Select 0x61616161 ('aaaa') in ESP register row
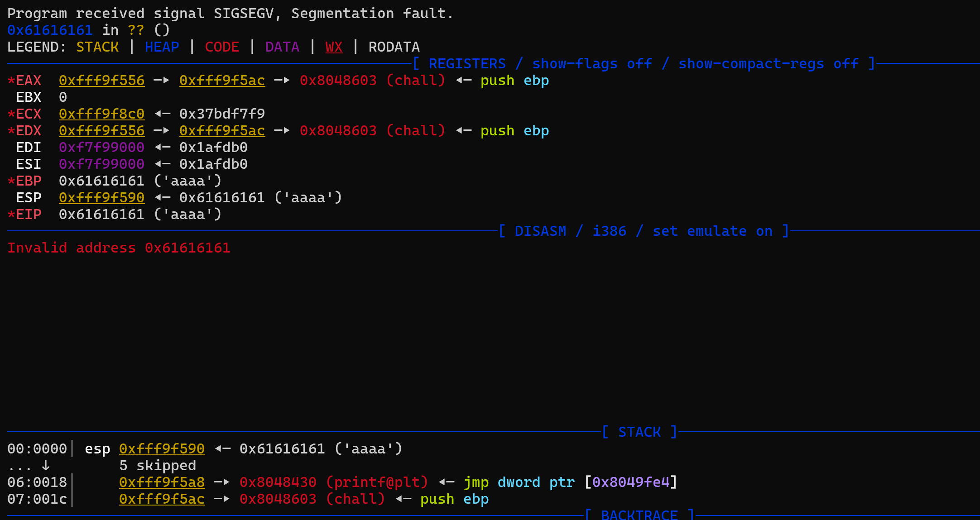 [x=261, y=198]
